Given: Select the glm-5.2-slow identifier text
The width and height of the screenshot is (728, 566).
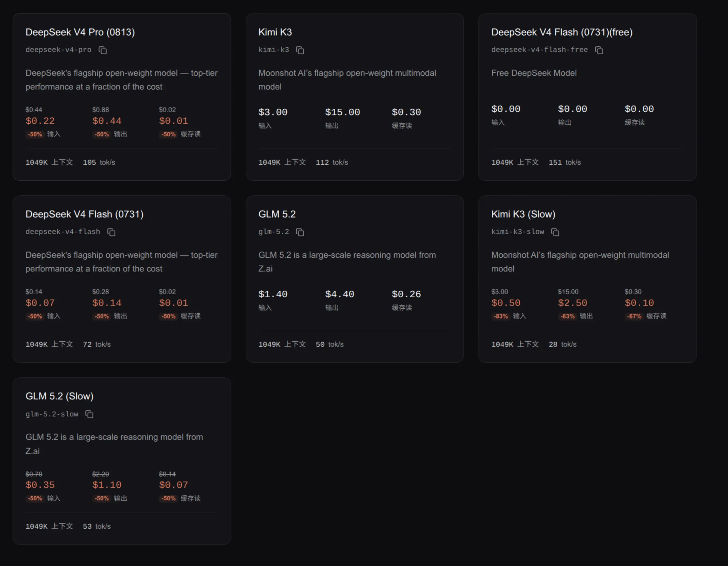Looking at the screenshot, I should point(52,414).
